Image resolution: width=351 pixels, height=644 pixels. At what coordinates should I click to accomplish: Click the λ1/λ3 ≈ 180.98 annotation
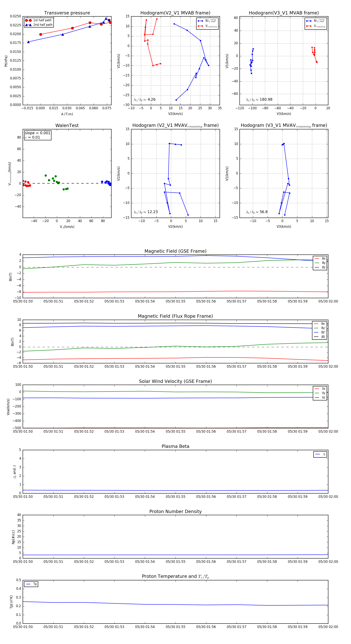259,100
